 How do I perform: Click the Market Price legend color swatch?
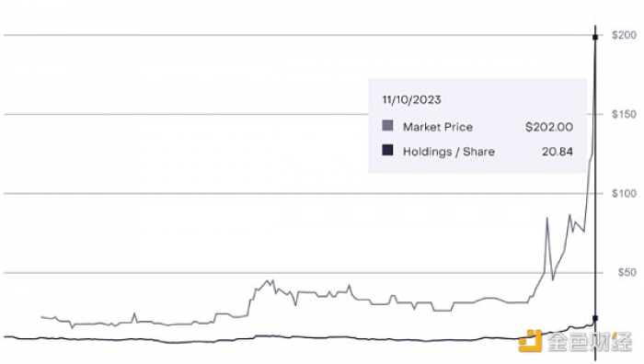pyautogui.click(x=387, y=126)
